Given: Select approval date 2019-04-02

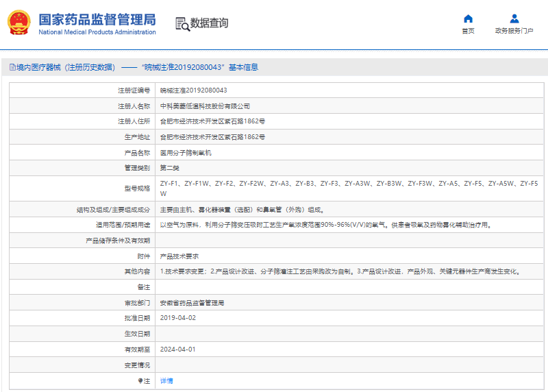Looking at the screenshot, I should (178, 318).
